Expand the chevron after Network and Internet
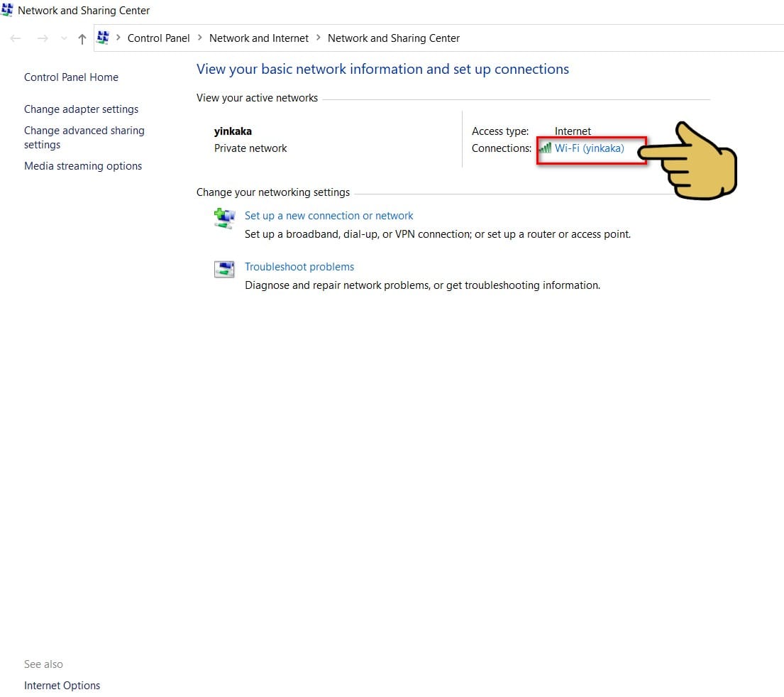The image size is (784, 697). [x=318, y=38]
